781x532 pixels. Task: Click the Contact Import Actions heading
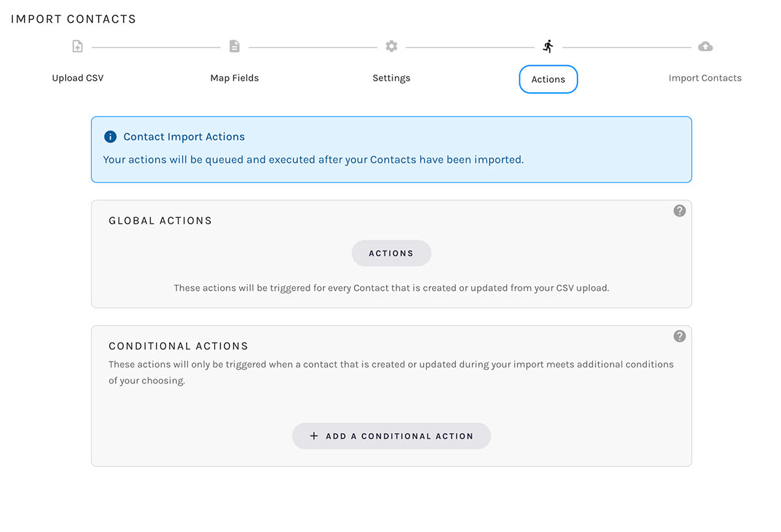184,137
